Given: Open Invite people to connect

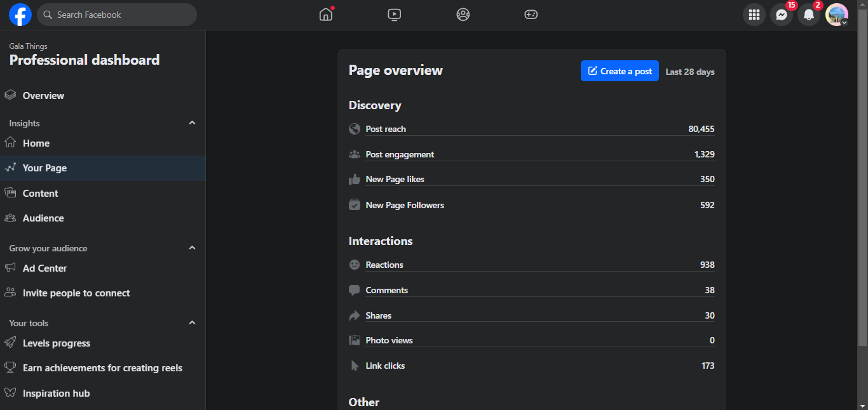Looking at the screenshot, I should click(76, 293).
